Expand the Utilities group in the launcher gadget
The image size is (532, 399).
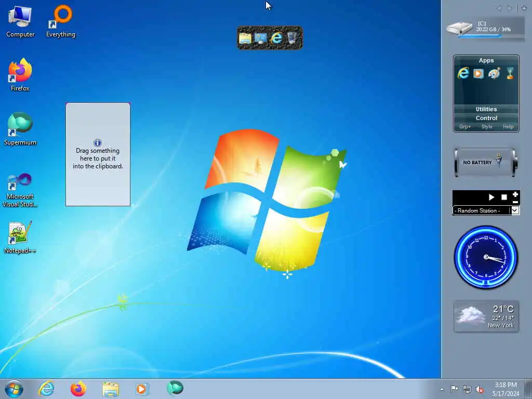(x=486, y=109)
